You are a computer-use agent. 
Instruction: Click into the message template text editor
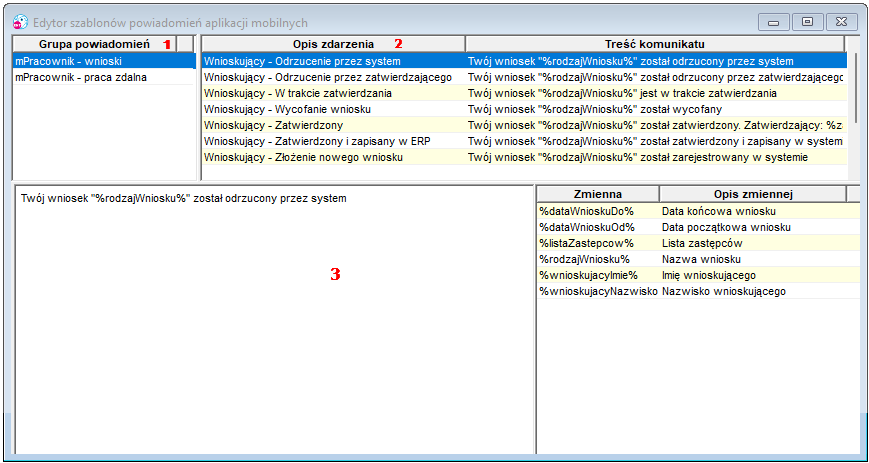click(274, 319)
